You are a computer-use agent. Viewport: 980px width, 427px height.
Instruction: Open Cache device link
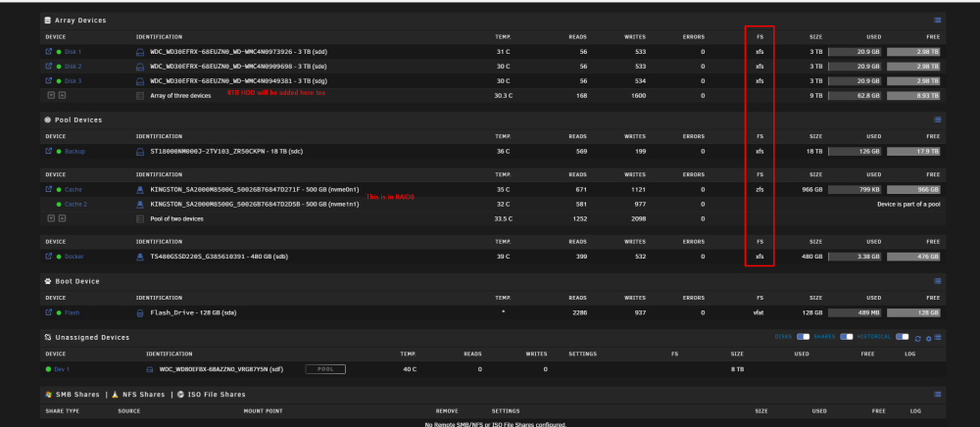(73, 189)
